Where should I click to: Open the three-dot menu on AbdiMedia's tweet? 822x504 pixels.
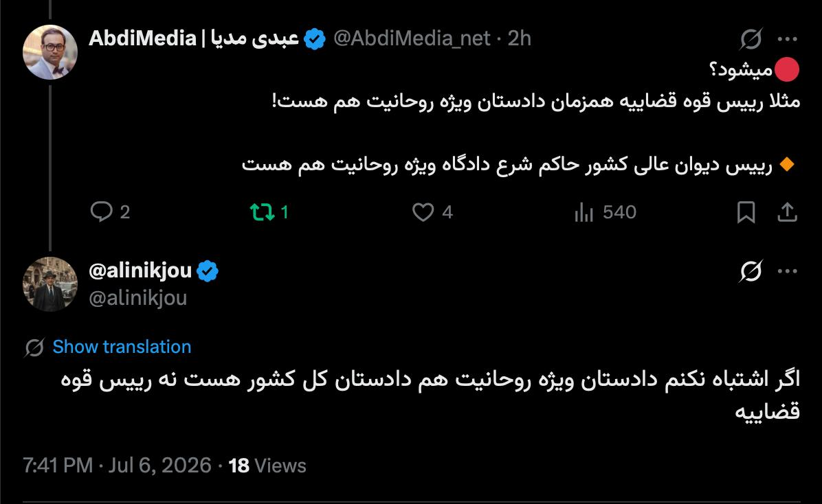pyautogui.click(x=788, y=38)
